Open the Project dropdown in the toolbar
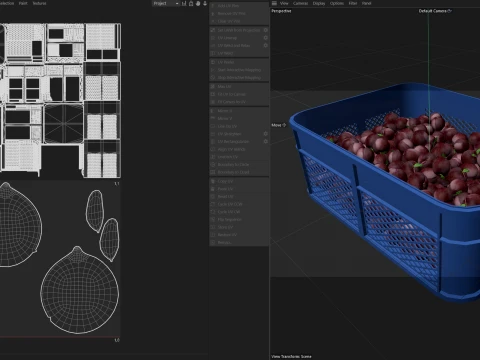 (x=166, y=3)
